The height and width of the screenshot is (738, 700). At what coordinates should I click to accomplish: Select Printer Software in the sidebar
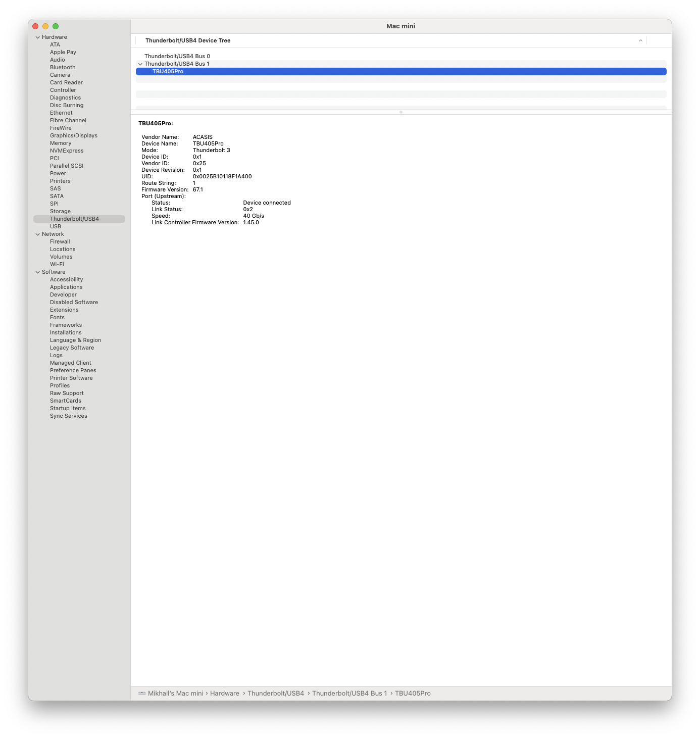point(71,378)
